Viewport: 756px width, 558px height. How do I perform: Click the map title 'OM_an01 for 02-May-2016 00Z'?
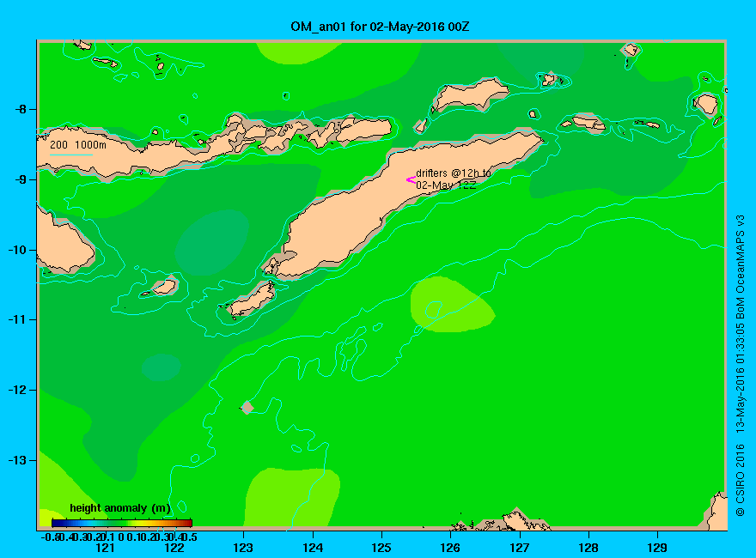point(380,27)
